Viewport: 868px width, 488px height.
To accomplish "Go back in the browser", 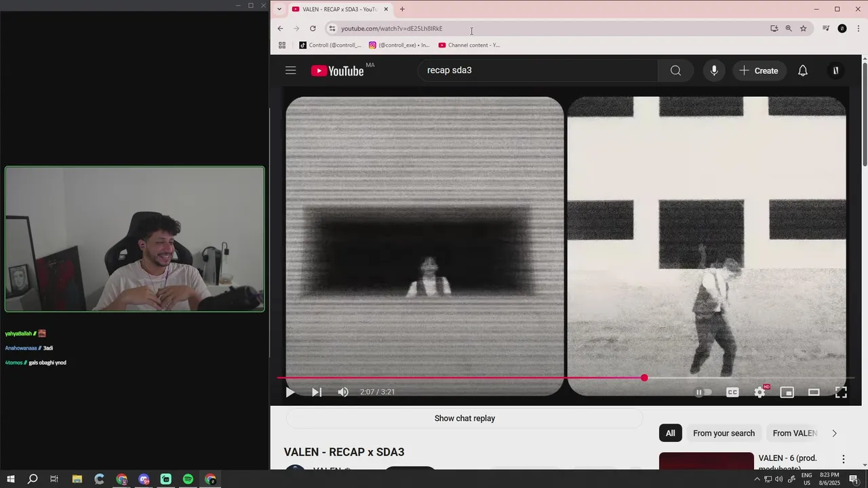I will click(280, 28).
